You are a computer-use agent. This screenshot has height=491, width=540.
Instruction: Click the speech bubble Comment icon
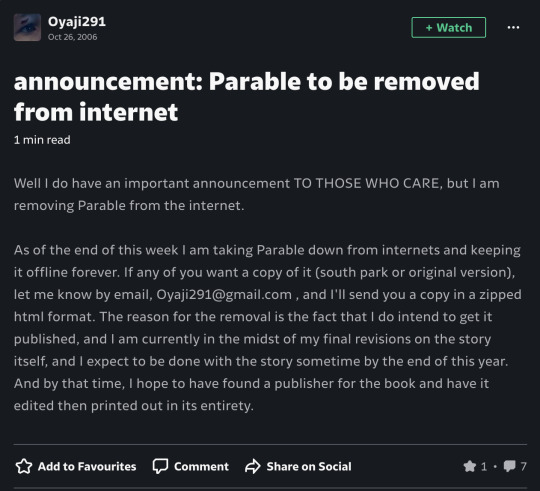point(160,466)
